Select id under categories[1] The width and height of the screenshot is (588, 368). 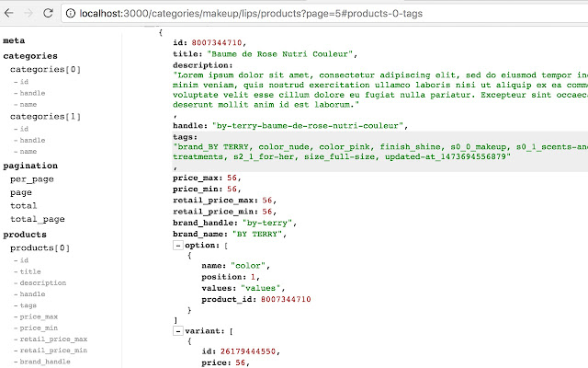point(24,129)
